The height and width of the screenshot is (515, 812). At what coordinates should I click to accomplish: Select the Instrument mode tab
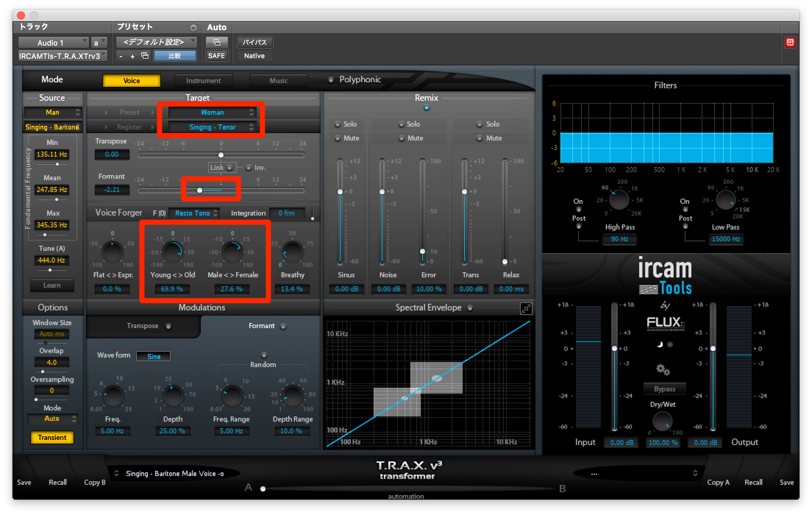coord(203,81)
